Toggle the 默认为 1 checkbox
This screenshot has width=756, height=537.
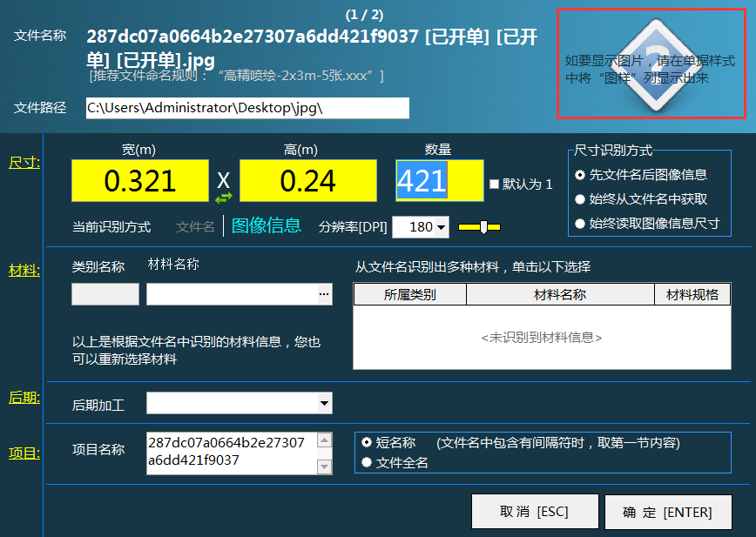click(494, 184)
